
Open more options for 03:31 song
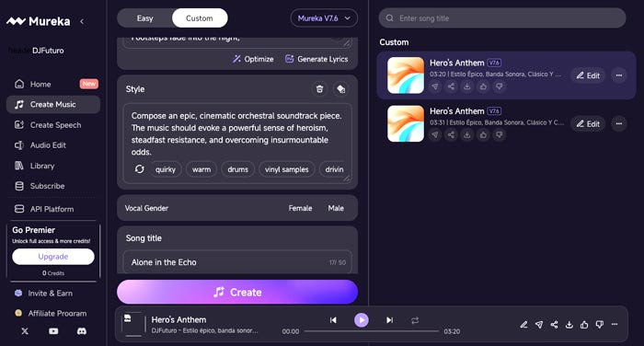[x=619, y=123]
